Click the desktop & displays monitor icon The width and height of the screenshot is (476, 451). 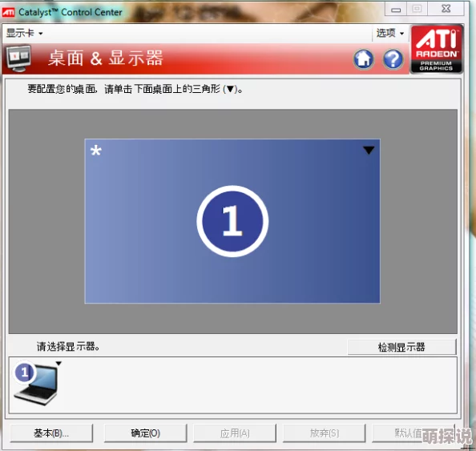coord(18,58)
